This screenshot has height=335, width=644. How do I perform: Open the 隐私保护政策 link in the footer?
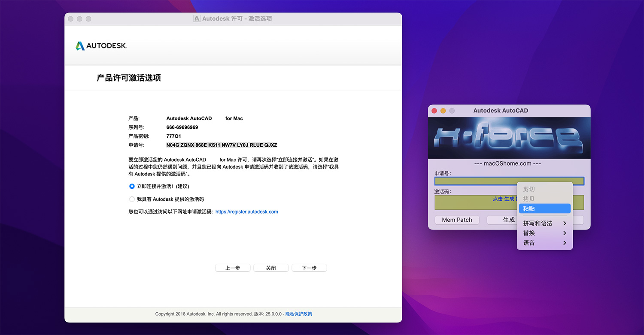pos(299,314)
